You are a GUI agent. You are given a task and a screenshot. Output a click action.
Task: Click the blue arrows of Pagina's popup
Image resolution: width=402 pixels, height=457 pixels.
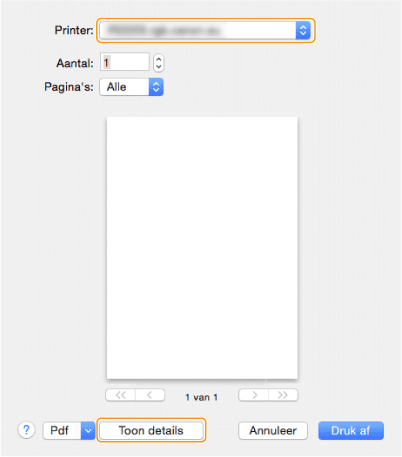point(156,87)
